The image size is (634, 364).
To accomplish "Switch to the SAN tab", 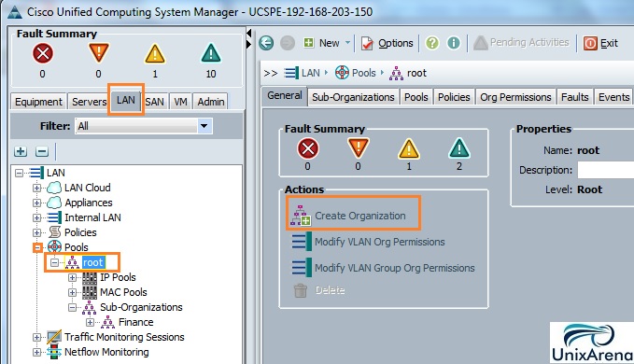I will [x=154, y=102].
